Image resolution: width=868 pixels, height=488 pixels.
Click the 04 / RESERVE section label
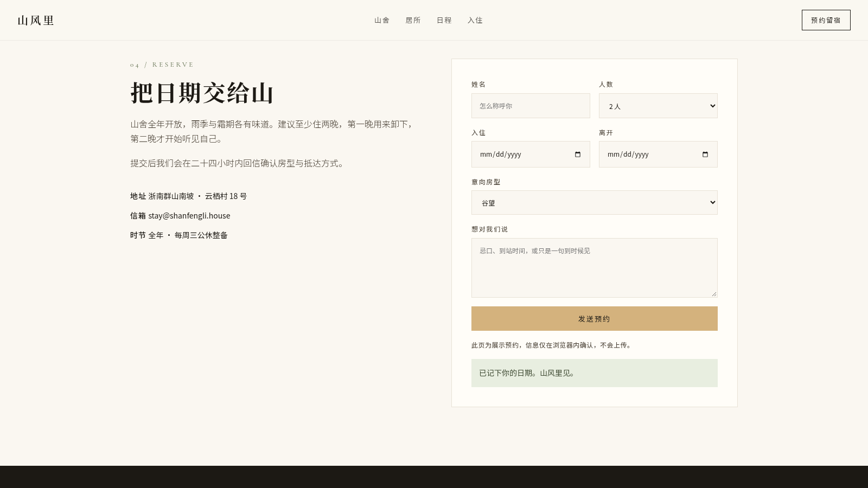click(162, 65)
